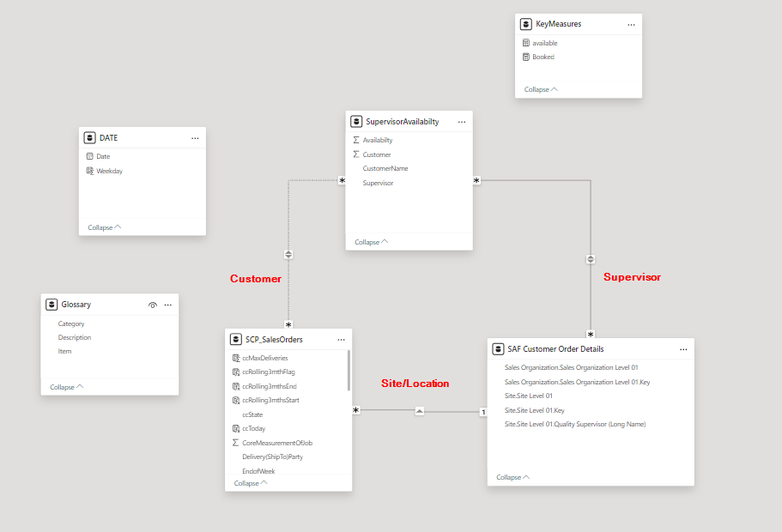The width and height of the screenshot is (782, 532).
Task: Click the SupervisorAvailabilty table title
Action: click(403, 122)
